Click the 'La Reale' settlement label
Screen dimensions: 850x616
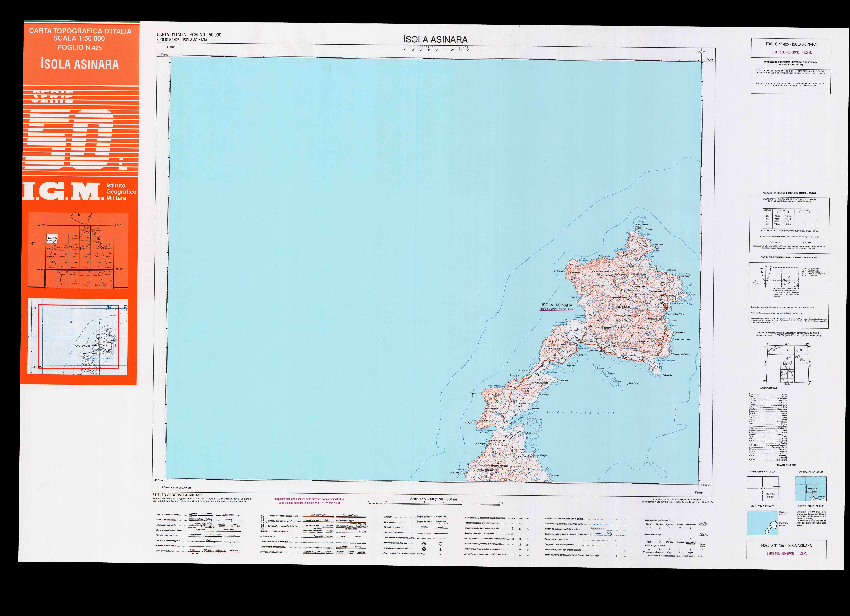(x=615, y=346)
